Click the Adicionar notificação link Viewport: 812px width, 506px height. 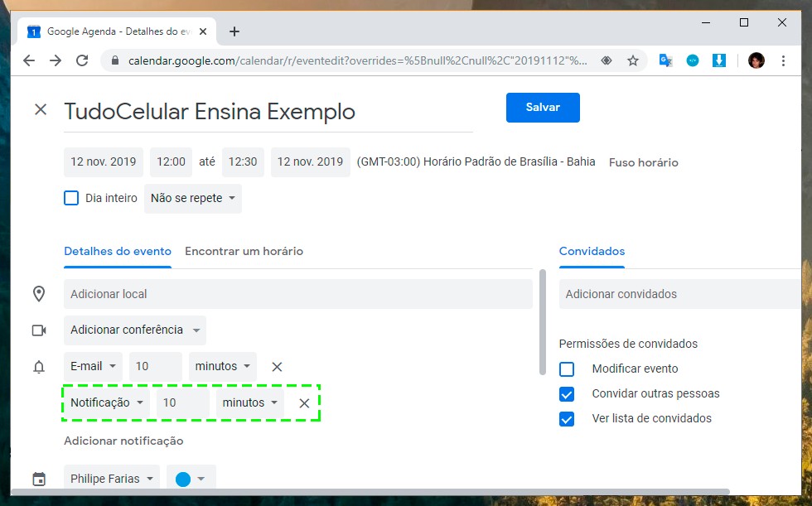[x=123, y=441]
